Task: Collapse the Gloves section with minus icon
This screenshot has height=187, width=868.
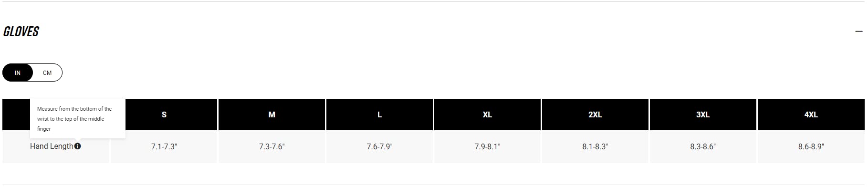Action: pos(859,31)
